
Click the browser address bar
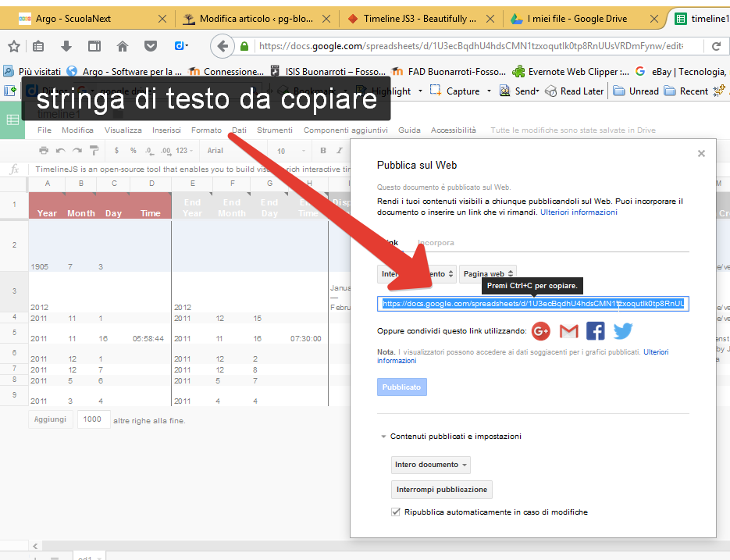(470, 46)
